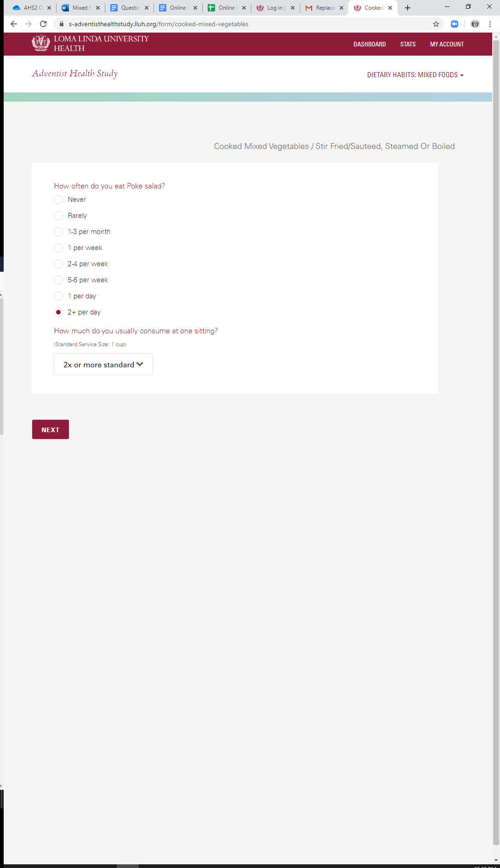Click the address bar URL field
Screen dimensions: 500x868
(x=248, y=24)
